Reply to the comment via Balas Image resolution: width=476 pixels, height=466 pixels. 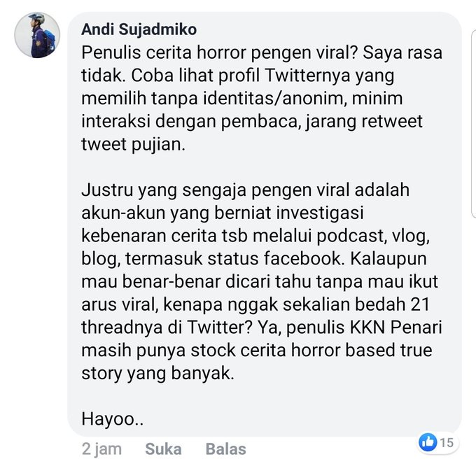tap(226, 449)
